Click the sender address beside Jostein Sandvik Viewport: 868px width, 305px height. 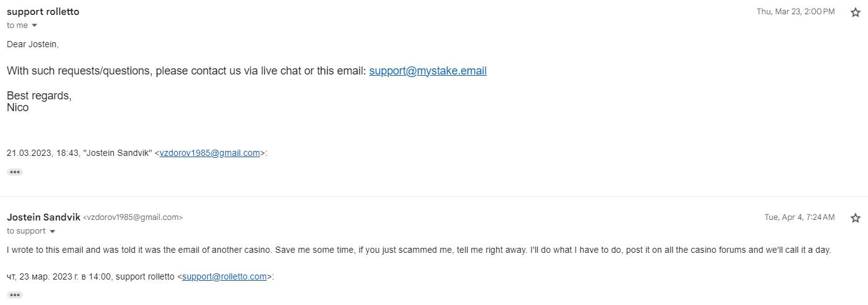tap(132, 217)
